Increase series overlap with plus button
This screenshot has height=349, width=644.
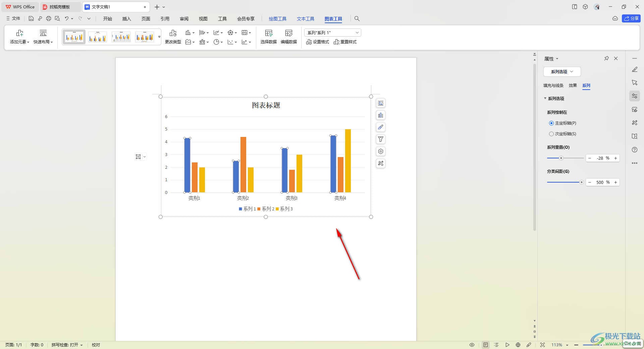[x=615, y=158]
